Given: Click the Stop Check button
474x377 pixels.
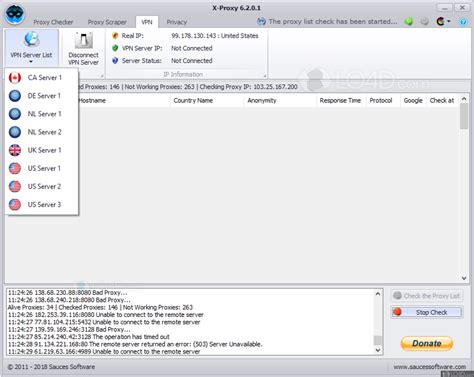Looking at the screenshot, I should [x=427, y=312].
